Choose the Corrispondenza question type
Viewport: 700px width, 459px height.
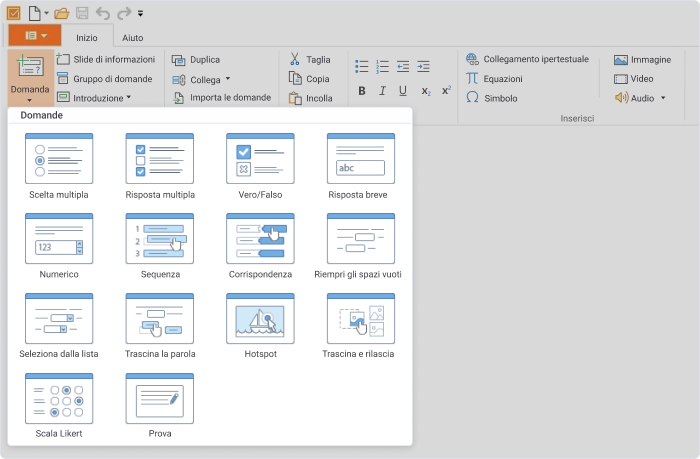(260, 246)
